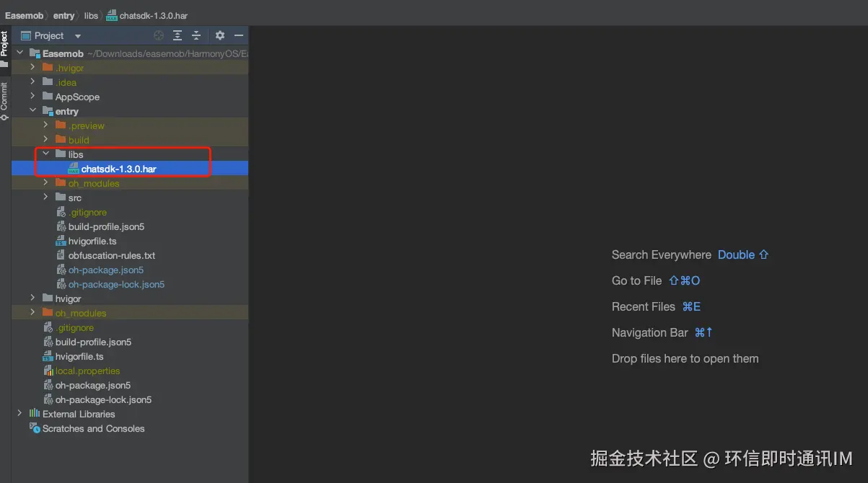868x483 pixels.
Task: Click the Expand All icon in Project toolbar
Action: [x=177, y=35]
